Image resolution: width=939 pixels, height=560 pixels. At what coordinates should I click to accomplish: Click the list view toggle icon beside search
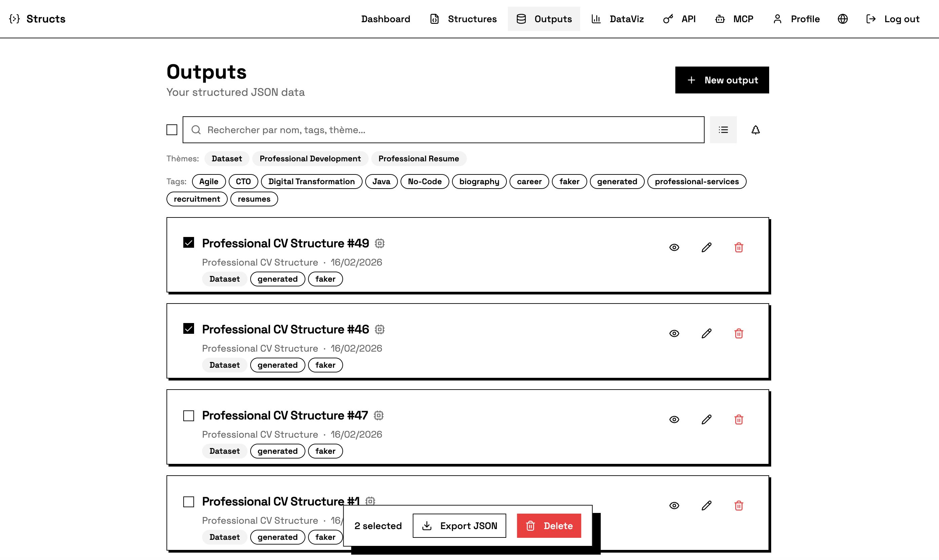coord(723,129)
